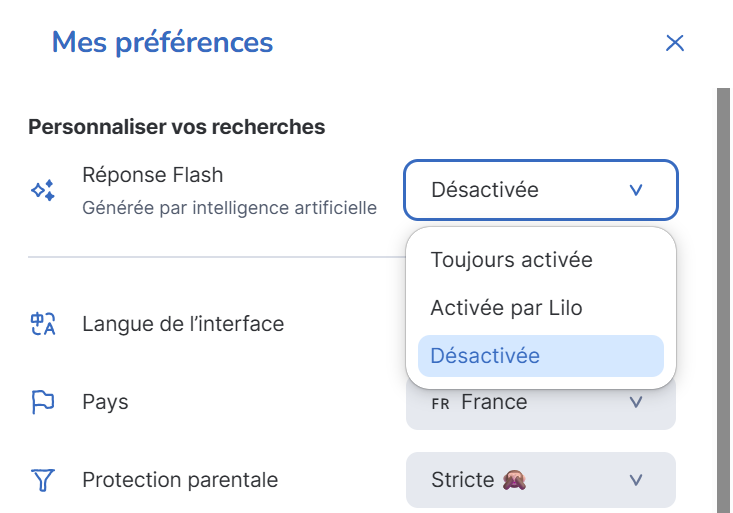733x513 pixels.
Task: Click the Pays flag icon
Action: 42,402
